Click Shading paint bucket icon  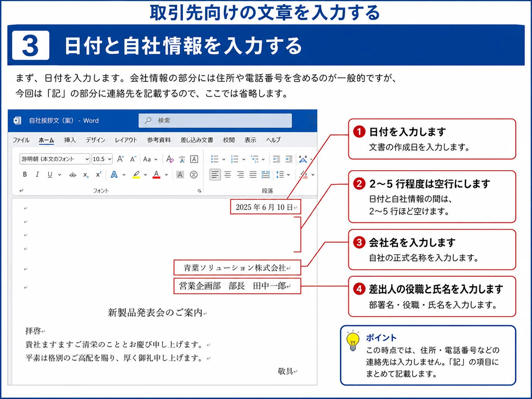303,175
